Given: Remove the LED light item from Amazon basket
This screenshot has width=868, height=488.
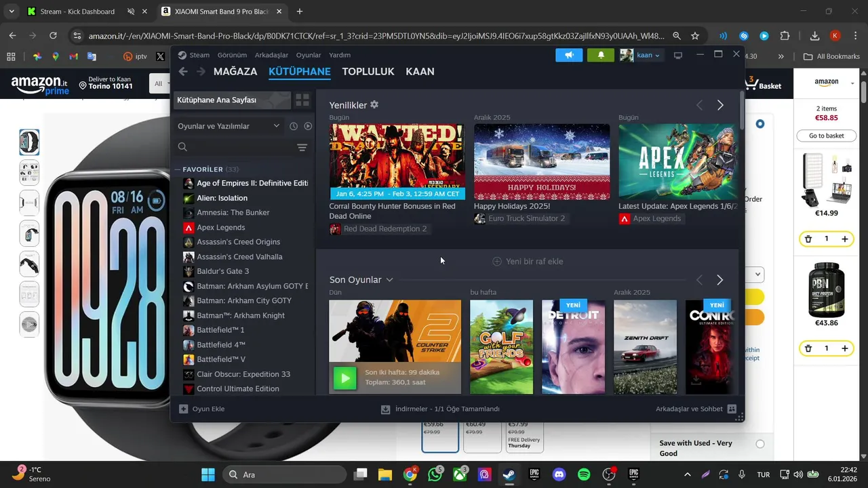Looking at the screenshot, I should click(x=808, y=239).
